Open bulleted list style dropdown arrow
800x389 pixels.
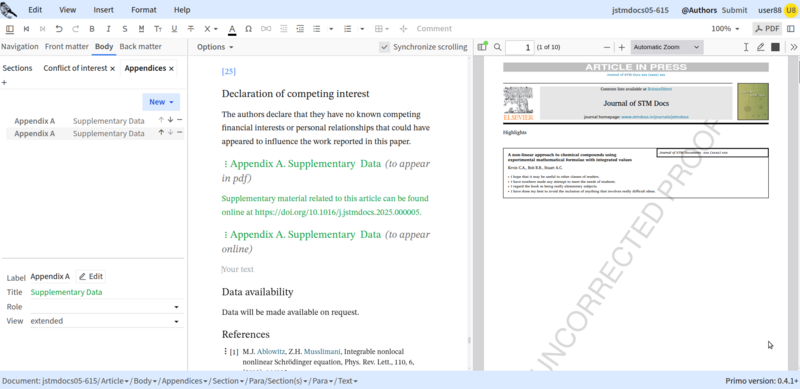click(x=331, y=29)
